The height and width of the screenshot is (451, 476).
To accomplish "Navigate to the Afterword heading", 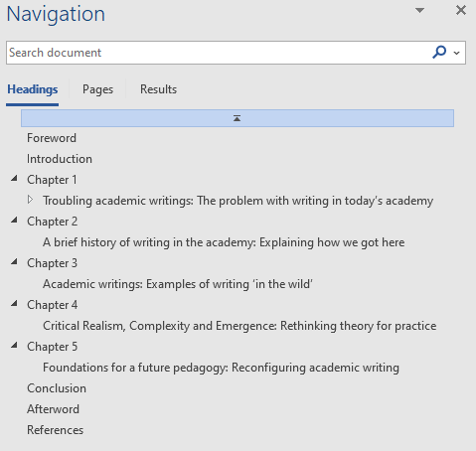I will click(x=53, y=409).
